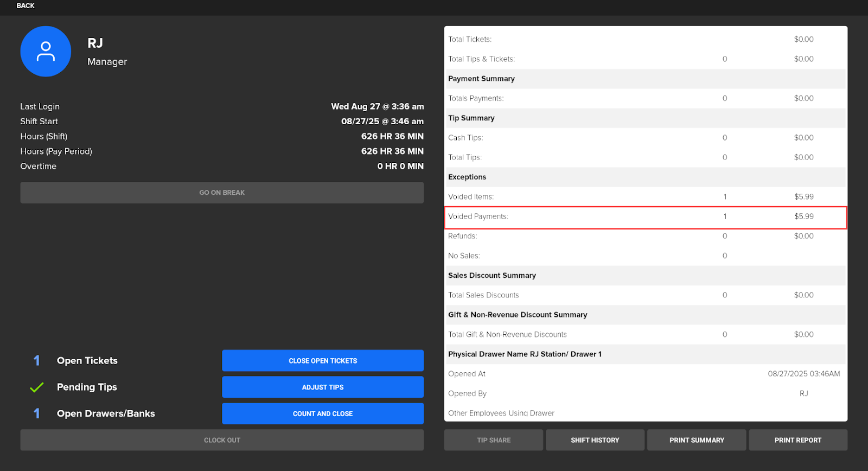View SHIFT HISTORY
This screenshot has height=471, width=868.
click(595, 440)
